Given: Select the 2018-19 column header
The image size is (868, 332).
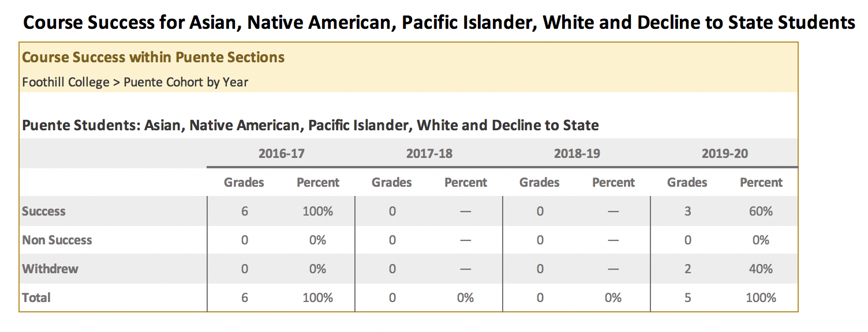Looking at the screenshot, I should (577, 153).
